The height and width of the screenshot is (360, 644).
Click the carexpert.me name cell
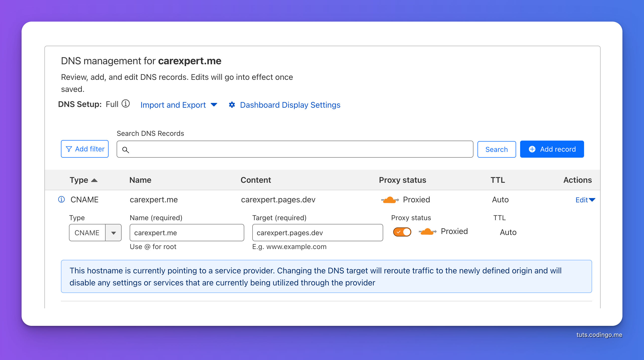tap(154, 200)
